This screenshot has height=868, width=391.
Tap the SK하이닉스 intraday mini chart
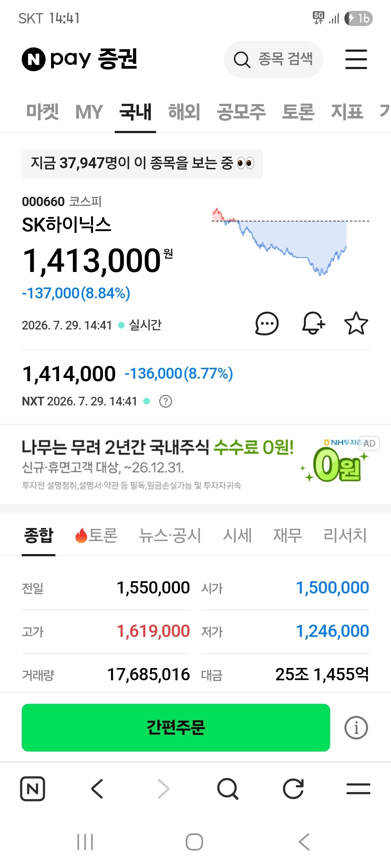tap(290, 242)
